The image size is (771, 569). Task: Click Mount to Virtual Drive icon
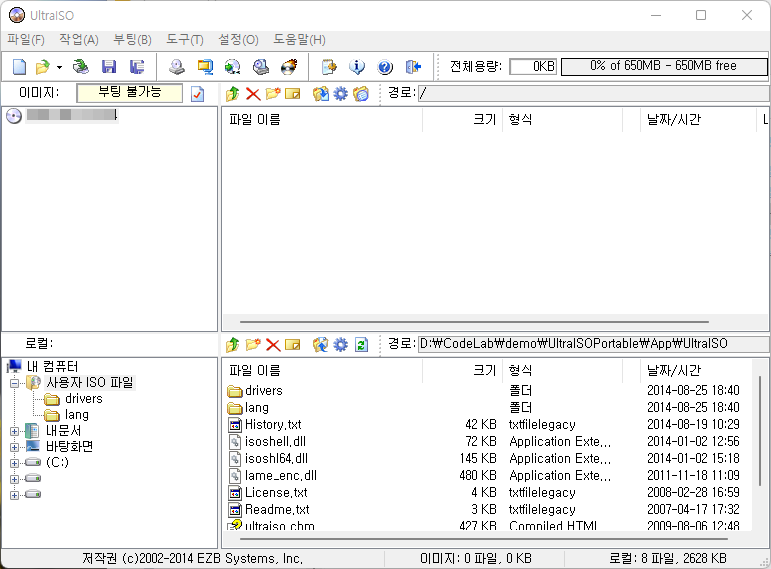[x=261, y=66]
